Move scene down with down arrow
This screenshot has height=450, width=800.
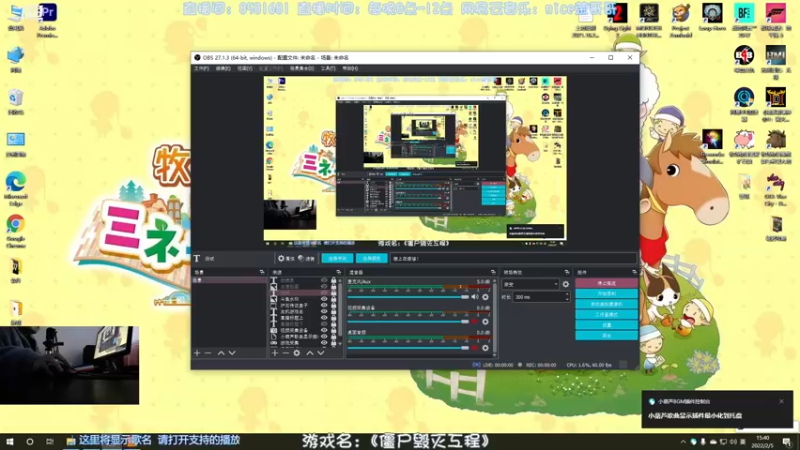point(232,353)
